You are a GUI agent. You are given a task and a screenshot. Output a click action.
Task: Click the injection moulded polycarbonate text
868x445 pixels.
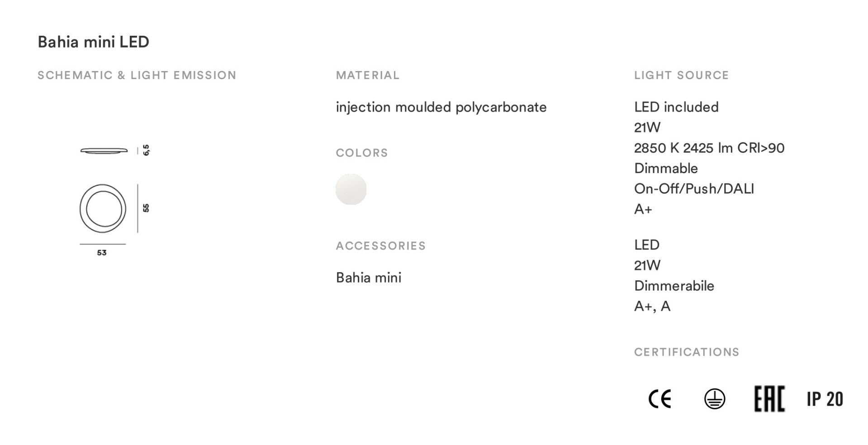(x=441, y=107)
